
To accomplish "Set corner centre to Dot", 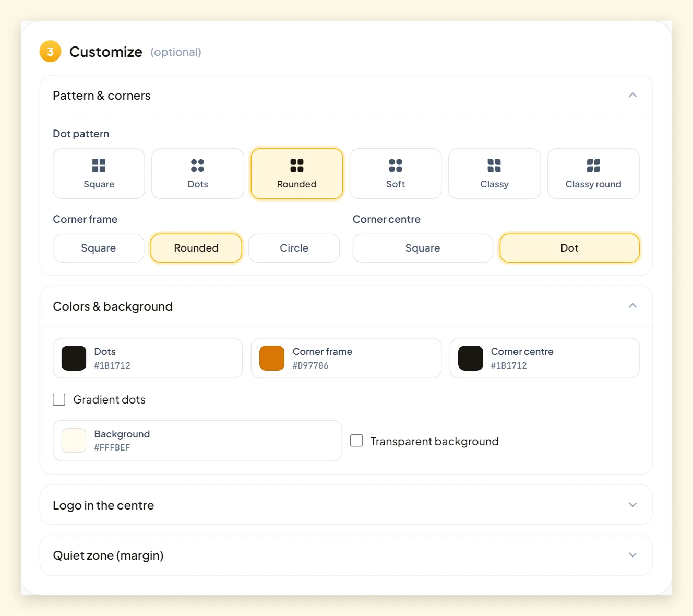I will [569, 248].
